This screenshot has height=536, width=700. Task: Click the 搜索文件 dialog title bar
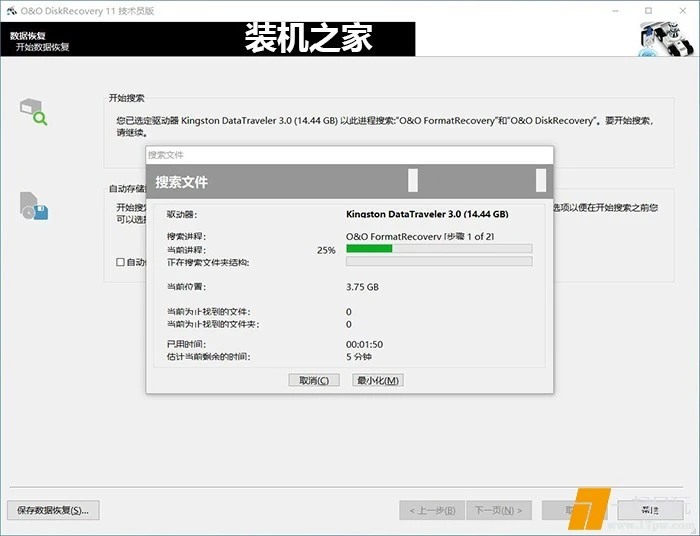(x=348, y=155)
